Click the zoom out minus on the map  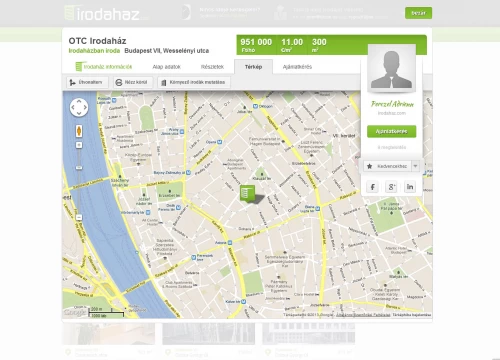click(79, 217)
